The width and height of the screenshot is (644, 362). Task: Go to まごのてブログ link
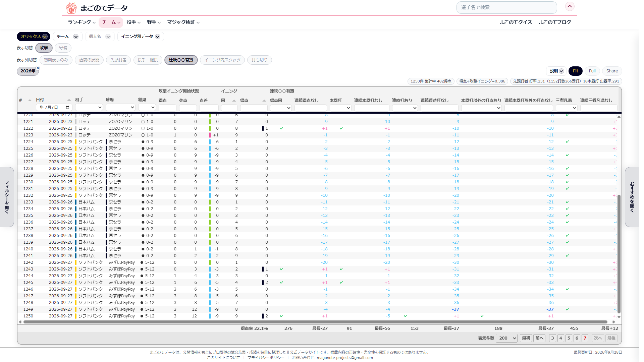555,22
